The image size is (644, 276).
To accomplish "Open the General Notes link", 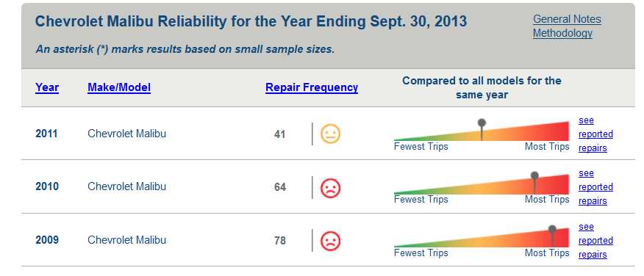I will coord(567,19).
